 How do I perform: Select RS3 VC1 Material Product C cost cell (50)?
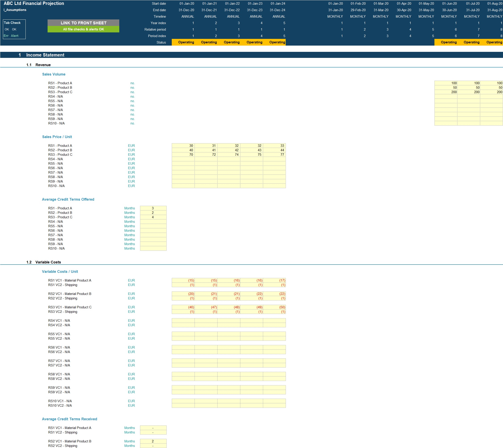pos(274,307)
